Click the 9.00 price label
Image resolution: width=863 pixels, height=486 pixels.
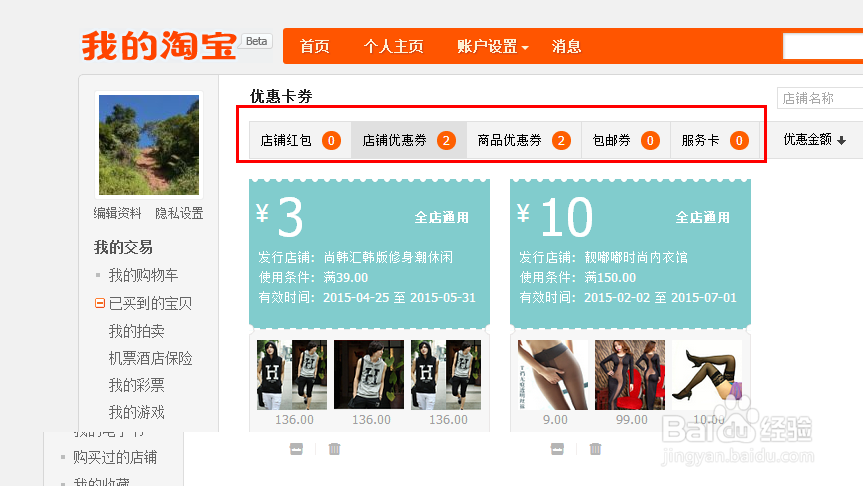point(555,419)
